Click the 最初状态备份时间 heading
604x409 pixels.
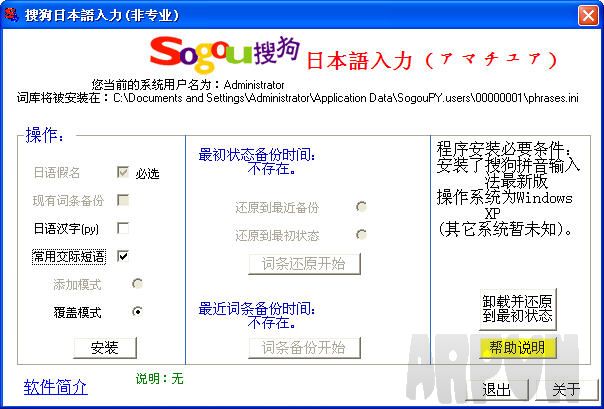coord(257,155)
